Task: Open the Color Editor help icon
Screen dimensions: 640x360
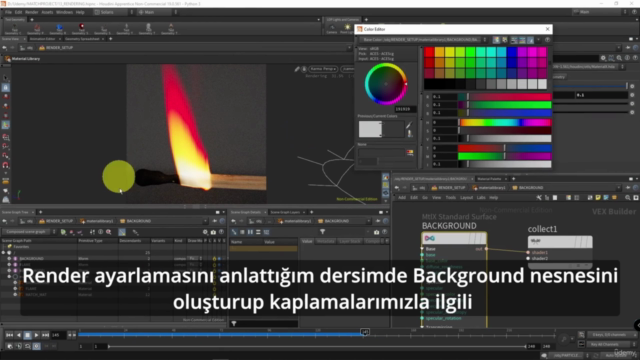Action: pos(547,40)
